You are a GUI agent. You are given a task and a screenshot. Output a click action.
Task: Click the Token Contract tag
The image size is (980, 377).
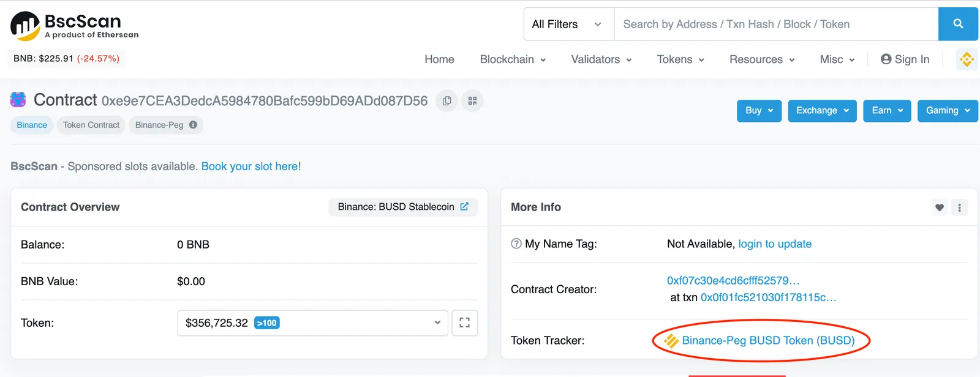(x=91, y=125)
